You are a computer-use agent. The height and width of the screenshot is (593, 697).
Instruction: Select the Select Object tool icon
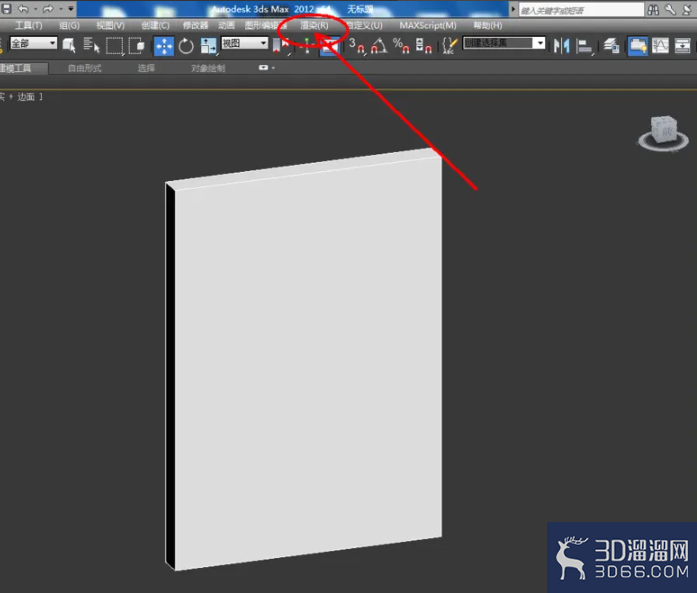[69, 45]
